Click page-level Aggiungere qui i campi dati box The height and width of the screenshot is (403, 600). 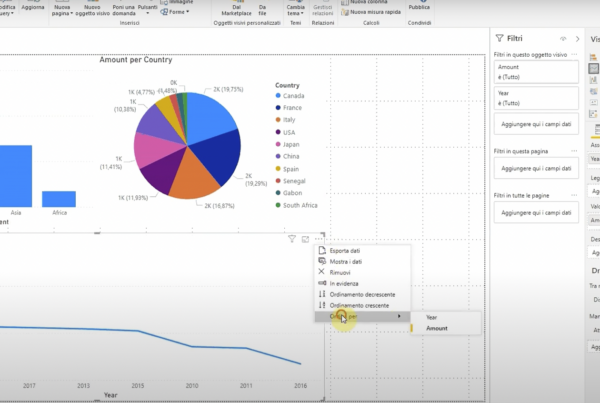[x=536, y=168]
